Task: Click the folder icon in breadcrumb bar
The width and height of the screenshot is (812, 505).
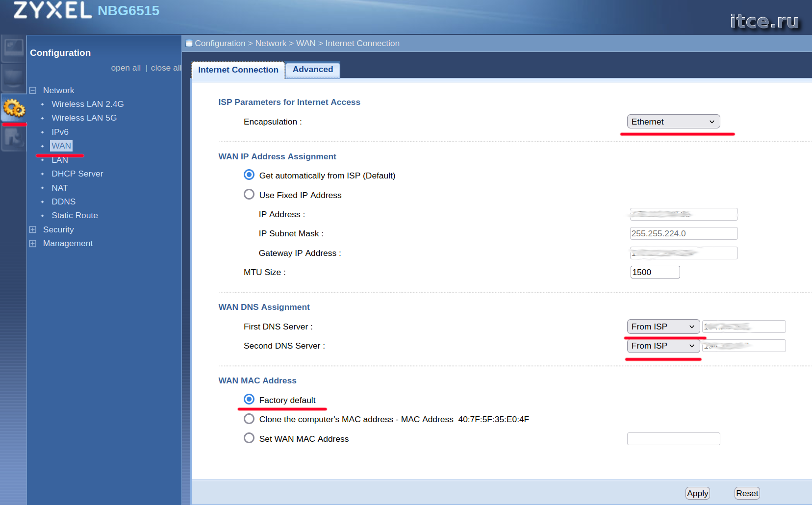Action: 189,43
